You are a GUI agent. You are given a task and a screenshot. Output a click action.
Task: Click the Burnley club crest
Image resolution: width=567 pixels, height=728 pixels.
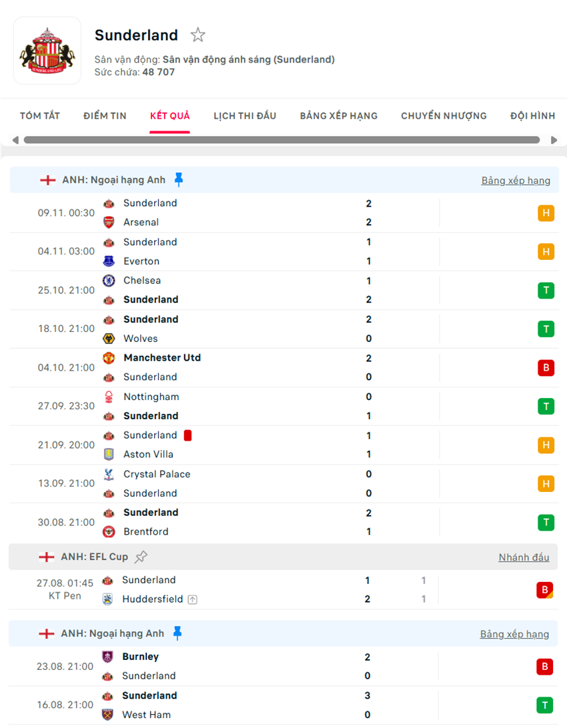pos(109,657)
